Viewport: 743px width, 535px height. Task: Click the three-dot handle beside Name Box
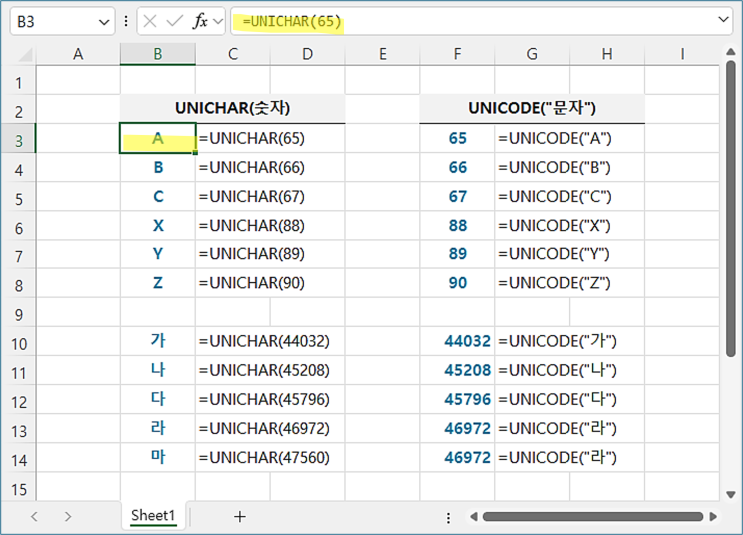126,21
